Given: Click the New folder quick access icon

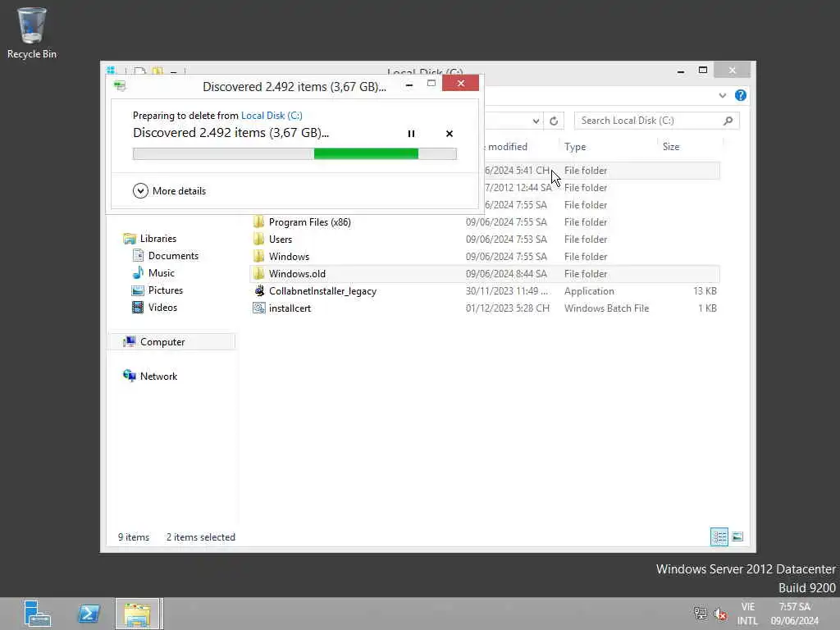Looking at the screenshot, I should [x=157, y=71].
